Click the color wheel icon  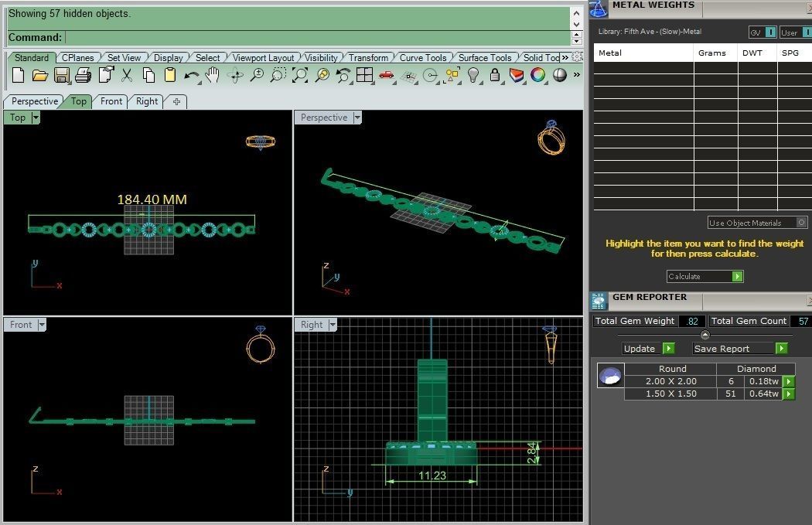pos(537,76)
